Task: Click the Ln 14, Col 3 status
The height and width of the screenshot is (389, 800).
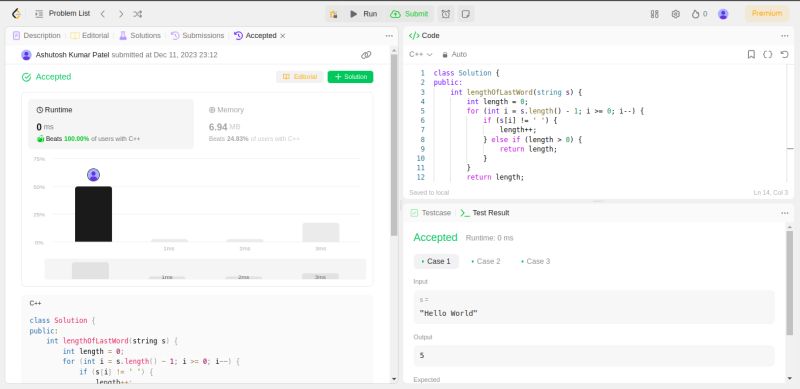Action: pyautogui.click(x=770, y=192)
